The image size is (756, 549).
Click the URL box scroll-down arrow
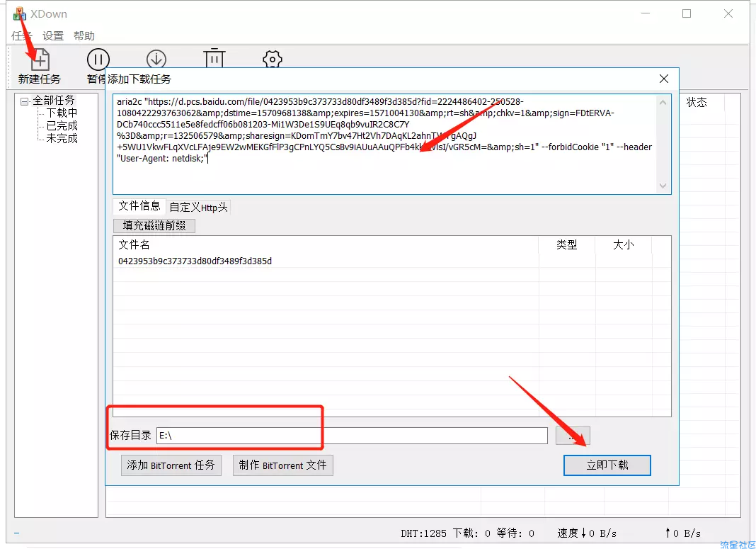pyautogui.click(x=663, y=186)
